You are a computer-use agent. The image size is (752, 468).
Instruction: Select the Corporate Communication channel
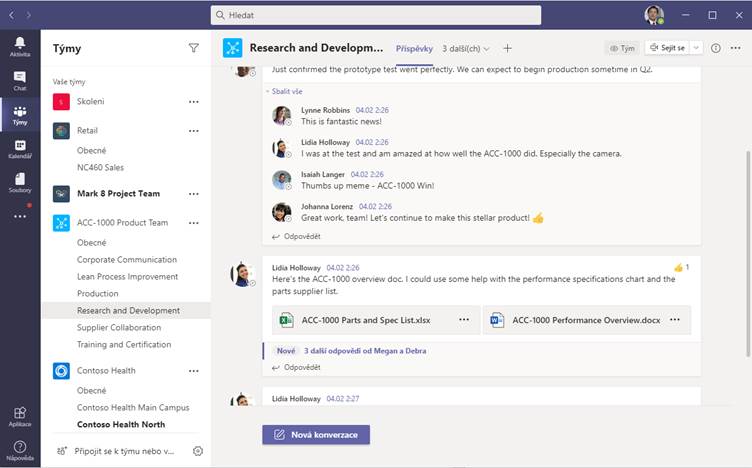tap(126, 260)
